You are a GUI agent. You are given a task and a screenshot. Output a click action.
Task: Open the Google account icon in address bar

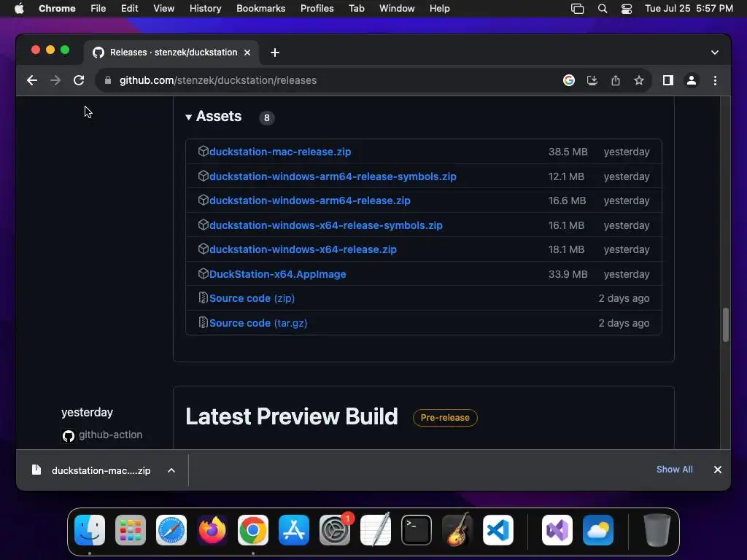pyautogui.click(x=569, y=80)
